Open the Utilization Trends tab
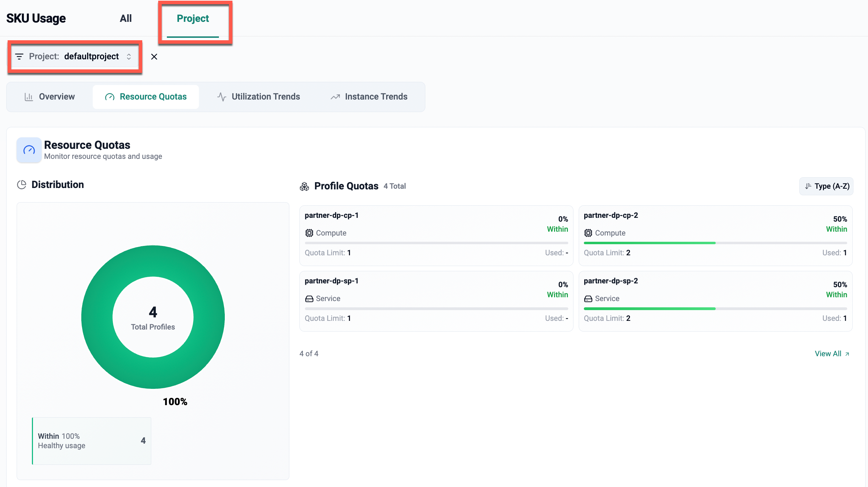The height and width of the screenshot is (487, 868). (259, 97)
